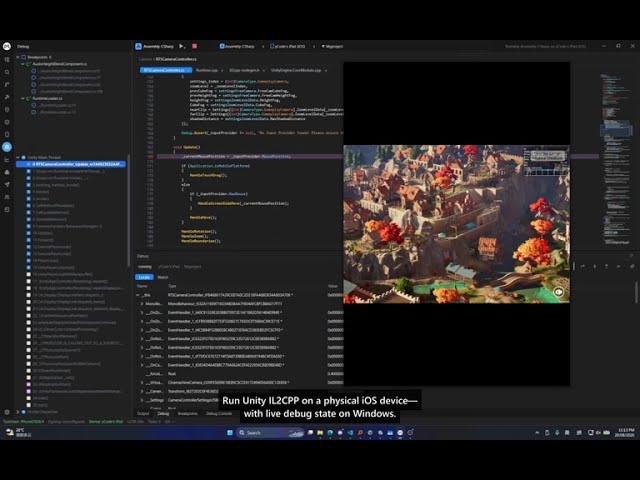Open the Assembly-CSharp run configuration dropdown
The width and height of the screenshot is (640, 480).
(155, 46)
